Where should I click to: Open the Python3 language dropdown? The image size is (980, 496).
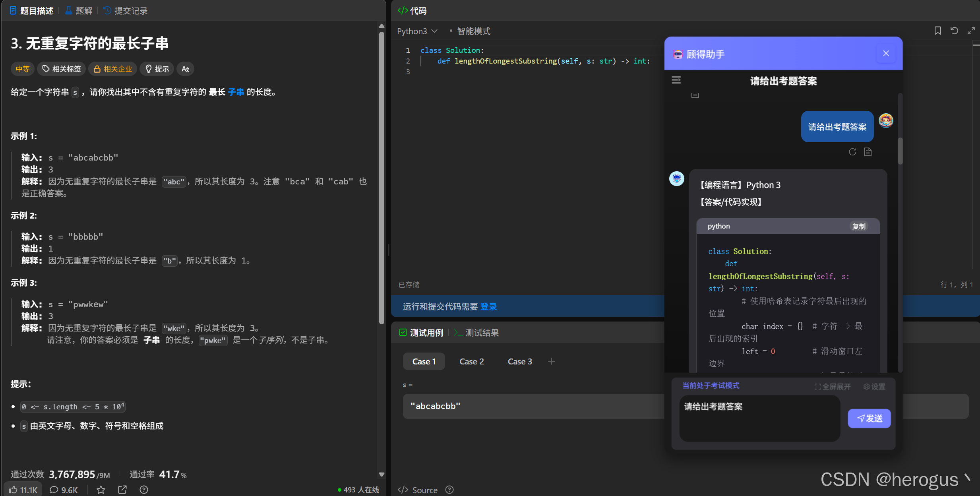pyautogui.click(x=417, y=31)
